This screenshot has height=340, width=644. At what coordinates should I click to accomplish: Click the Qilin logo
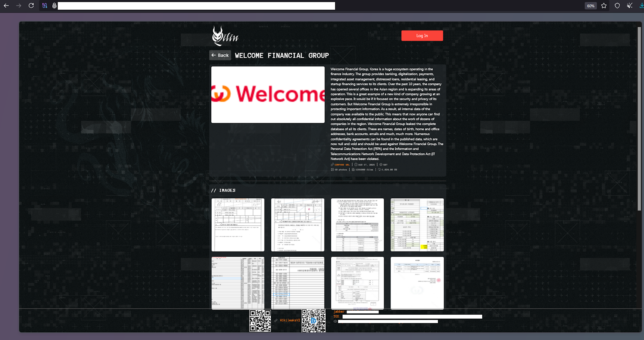(x=225, y=36)
